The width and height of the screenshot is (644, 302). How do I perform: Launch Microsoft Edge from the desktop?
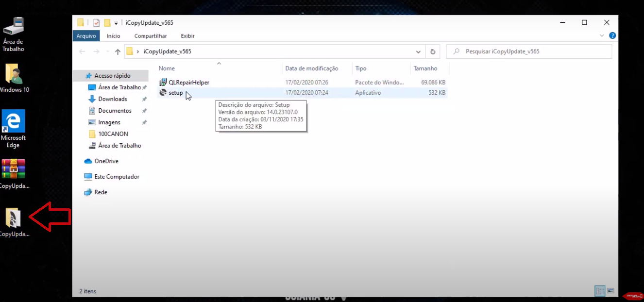(x=13, y=120)
